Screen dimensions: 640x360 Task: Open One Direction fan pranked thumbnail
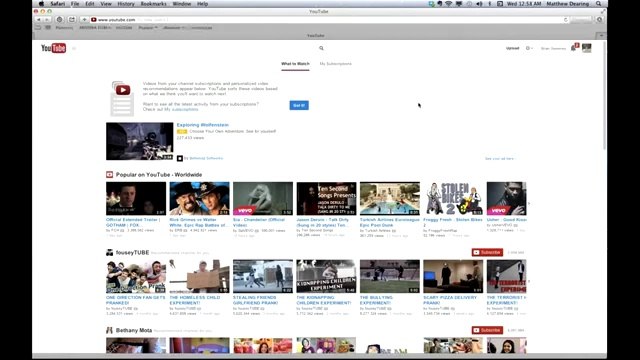136,276
